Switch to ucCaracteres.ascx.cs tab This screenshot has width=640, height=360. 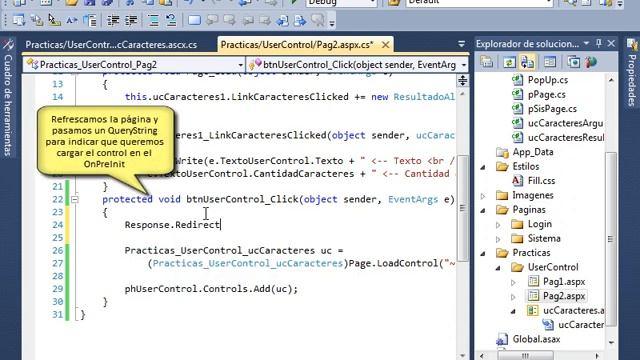point(111,44)
